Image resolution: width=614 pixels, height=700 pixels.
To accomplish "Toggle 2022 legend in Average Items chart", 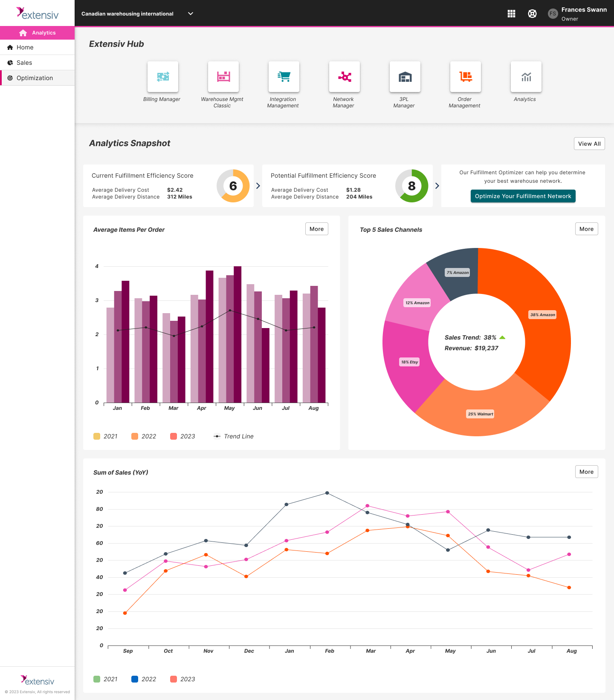I will point(144,436).
